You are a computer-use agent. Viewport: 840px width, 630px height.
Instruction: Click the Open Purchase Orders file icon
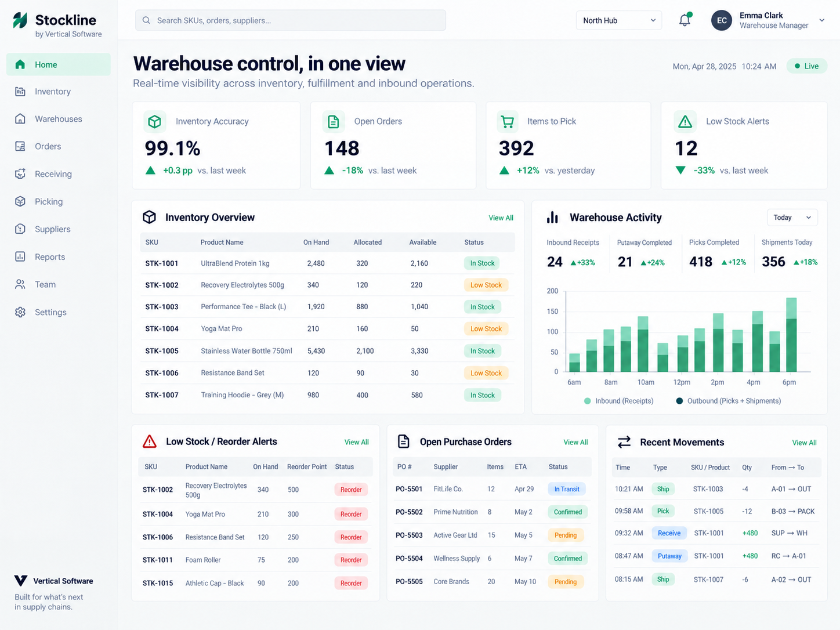click(403, 441)
